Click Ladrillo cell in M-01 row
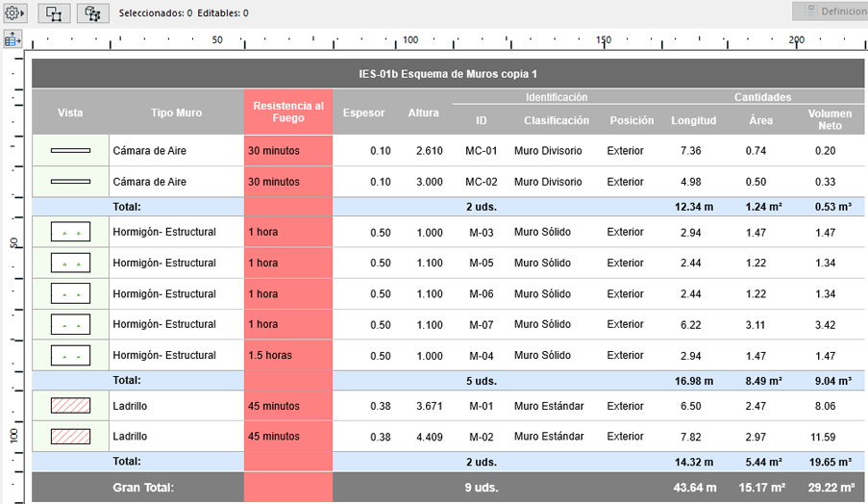 tap(177, 406)
